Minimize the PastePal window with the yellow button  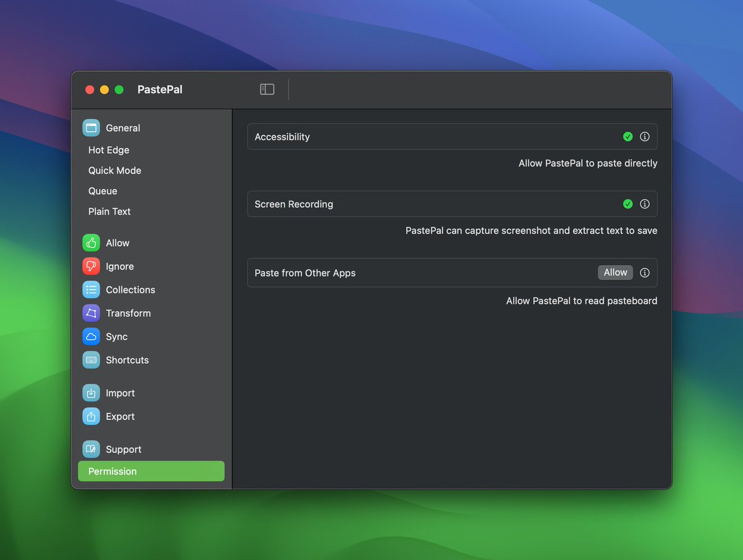click(105, 90)
